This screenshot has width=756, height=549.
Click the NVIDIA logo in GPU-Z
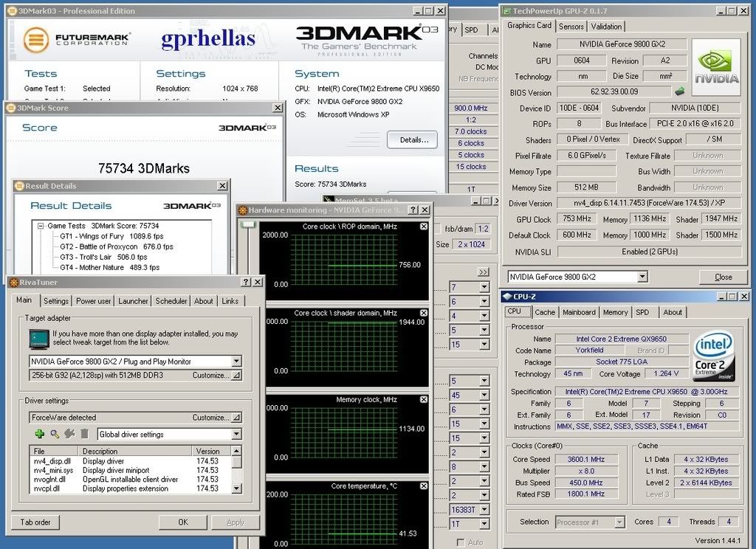tap(716, 68)
